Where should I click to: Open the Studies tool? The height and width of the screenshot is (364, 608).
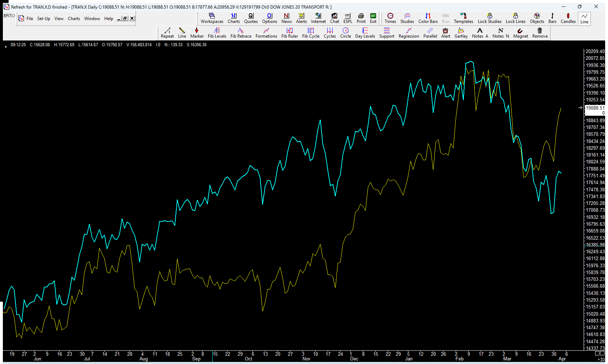[x=407, y=18]
